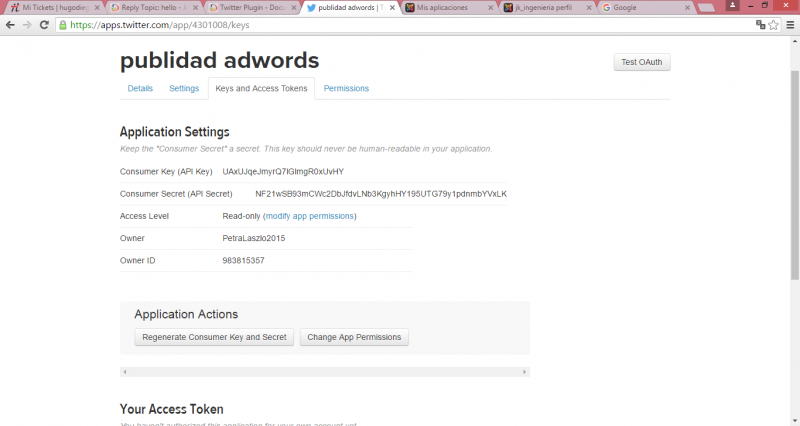
Task: Open the Settings tab
Action: (184, 88)
